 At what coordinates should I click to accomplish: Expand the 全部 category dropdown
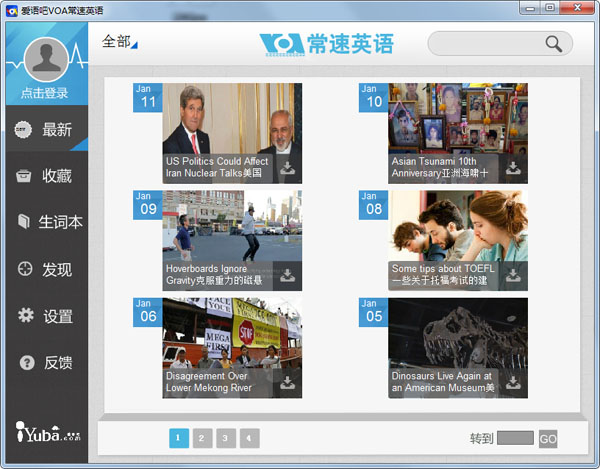(x=120, y=42)
